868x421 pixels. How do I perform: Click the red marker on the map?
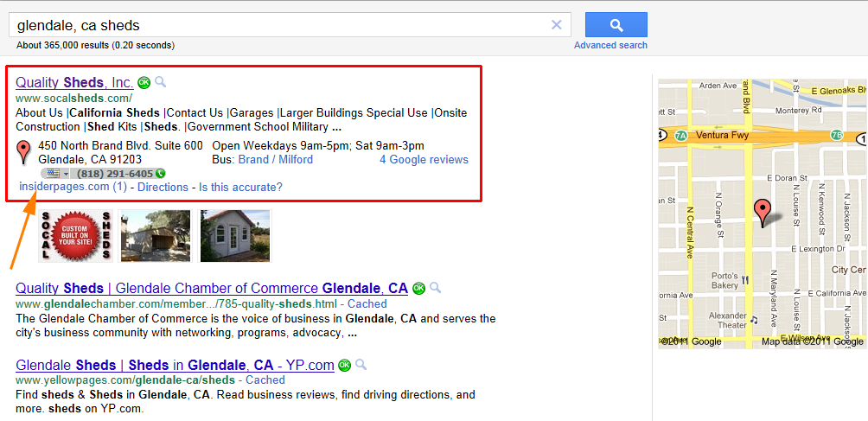763,214
